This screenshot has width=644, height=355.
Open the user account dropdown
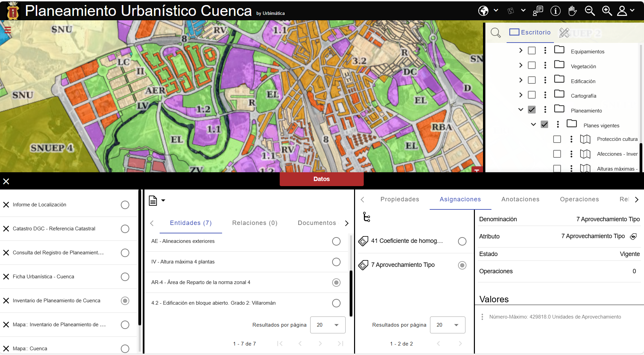coord(625,11)
